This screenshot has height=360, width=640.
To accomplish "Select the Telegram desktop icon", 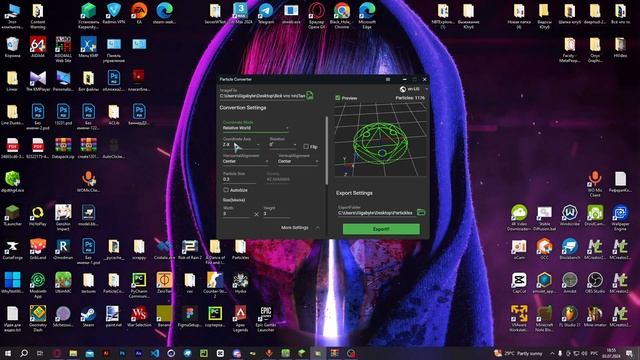I will click(x=266, y=13).
